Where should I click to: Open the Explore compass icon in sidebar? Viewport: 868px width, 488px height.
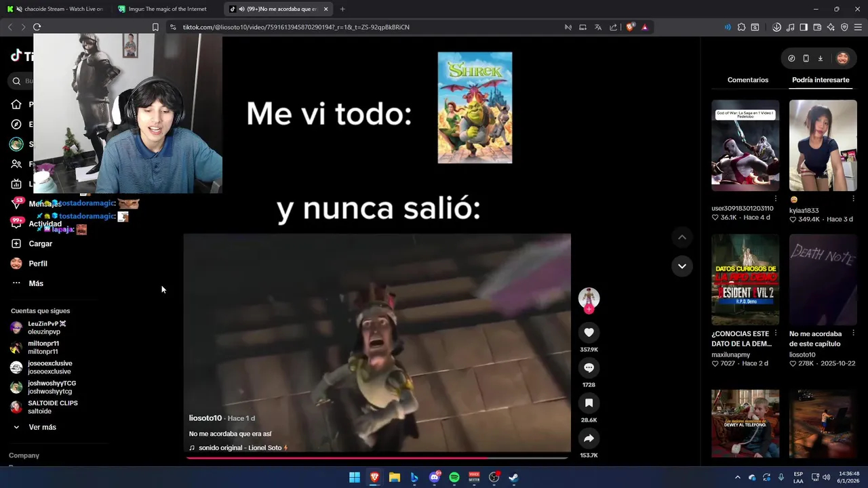tap(16, 124)
